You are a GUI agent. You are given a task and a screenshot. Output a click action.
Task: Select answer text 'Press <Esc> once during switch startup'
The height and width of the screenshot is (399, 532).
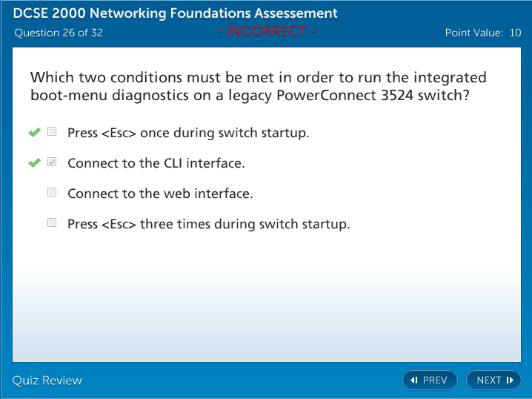click(188, 133)
